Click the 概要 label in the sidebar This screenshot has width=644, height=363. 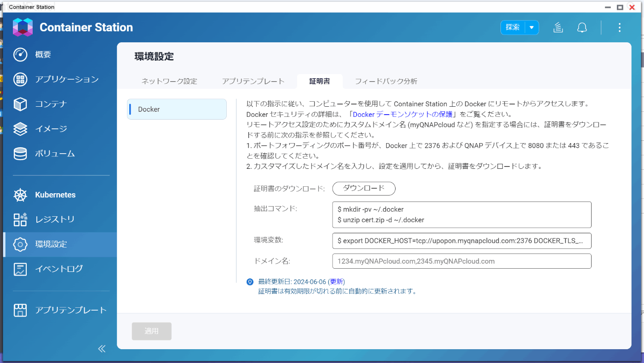(x=43, y=55)
